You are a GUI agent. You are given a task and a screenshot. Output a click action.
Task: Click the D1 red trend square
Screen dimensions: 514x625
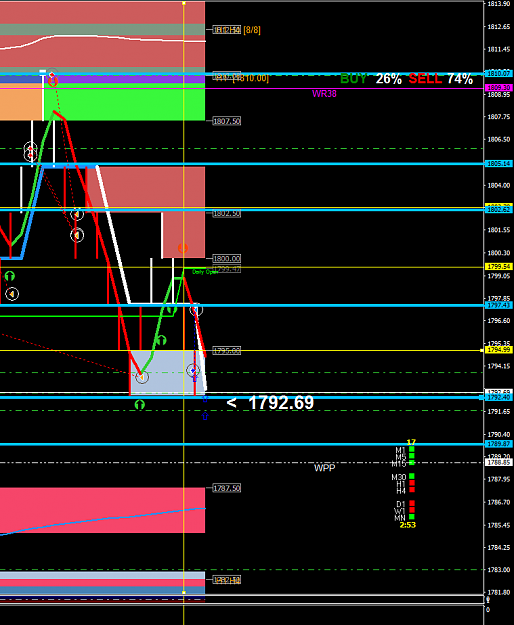412,503
